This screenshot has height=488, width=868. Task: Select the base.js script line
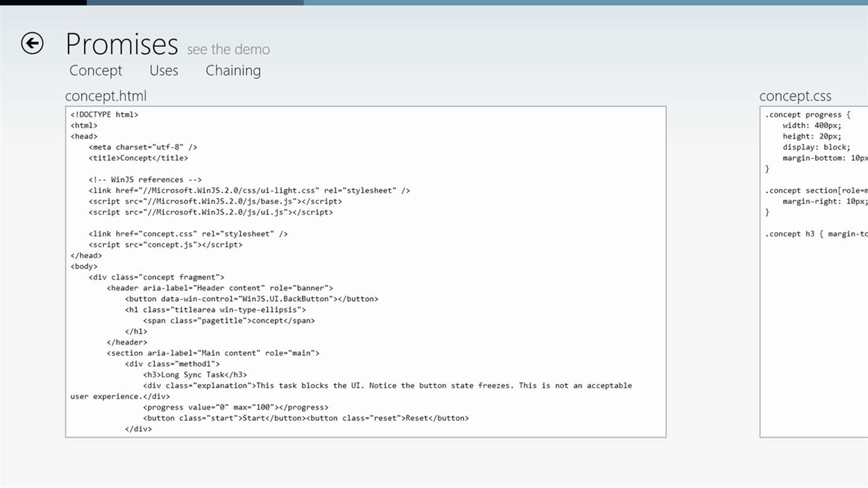point(215,201)
